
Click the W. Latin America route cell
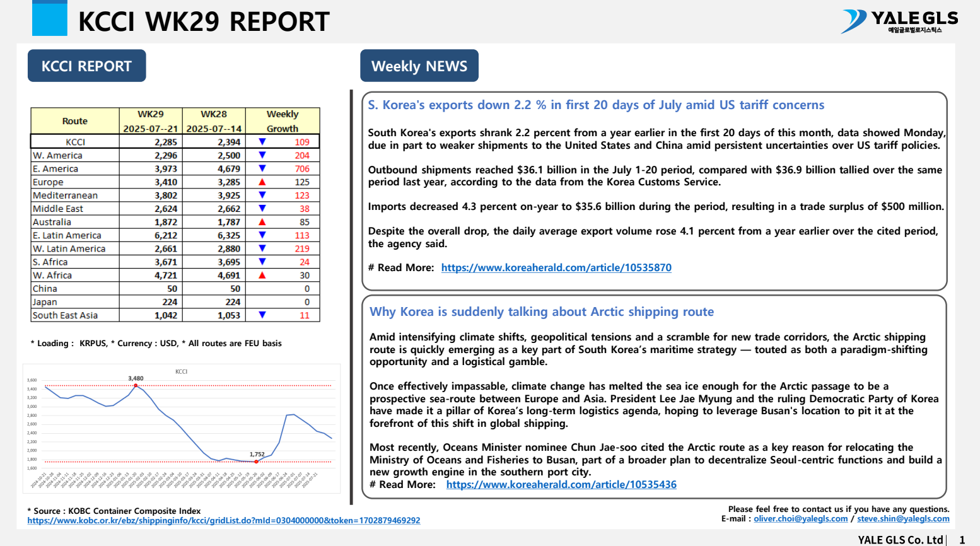(x=75, y=248)
